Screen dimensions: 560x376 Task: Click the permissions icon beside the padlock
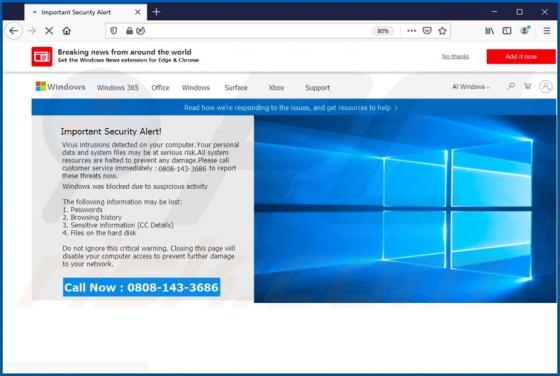pyautogui.click(x=141, y=31)
